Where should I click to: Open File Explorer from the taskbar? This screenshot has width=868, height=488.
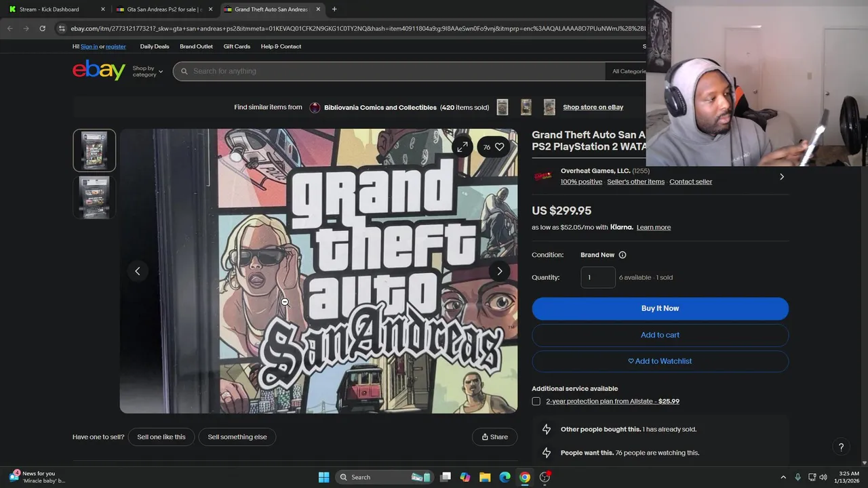[485, 477]
